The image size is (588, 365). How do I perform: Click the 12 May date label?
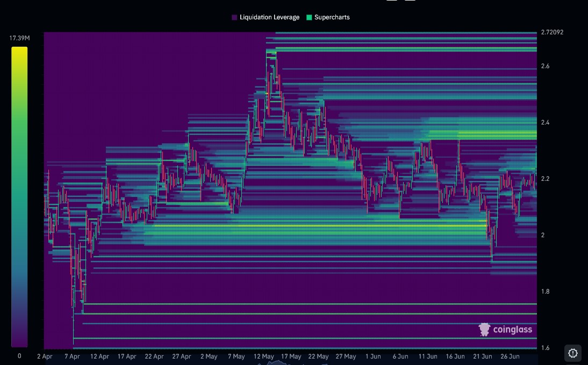tap(263, 356)
